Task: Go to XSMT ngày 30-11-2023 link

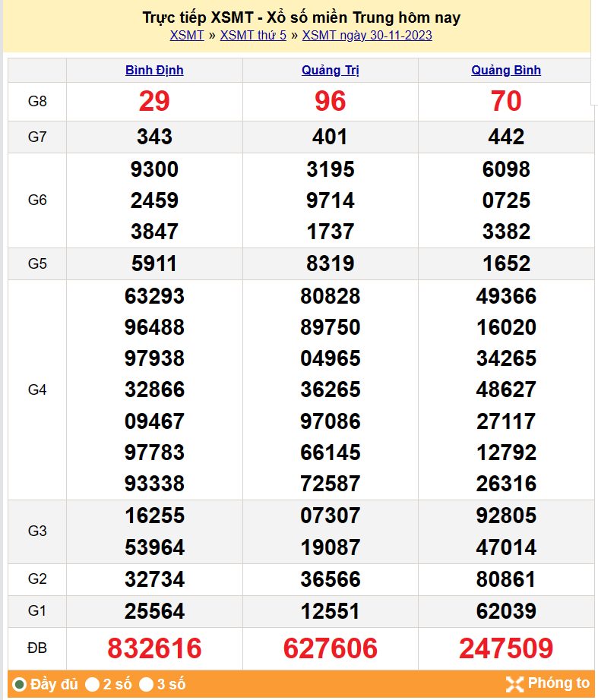Action: [x=367, y=35]
